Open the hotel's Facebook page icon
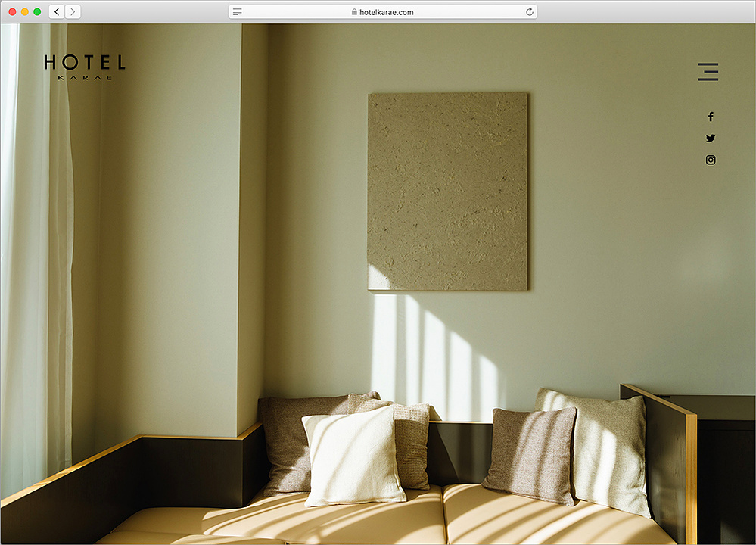The image size is (756, 545). coord(711,117)
